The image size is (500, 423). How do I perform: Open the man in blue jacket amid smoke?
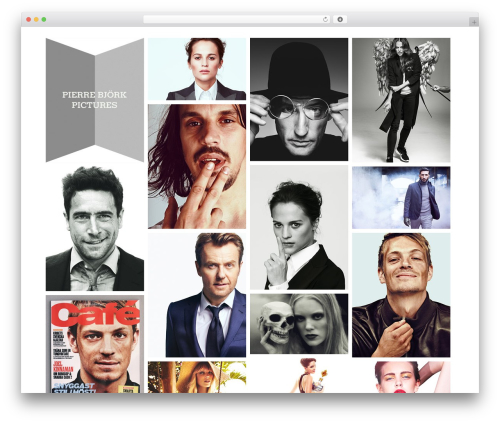point(401,198)
